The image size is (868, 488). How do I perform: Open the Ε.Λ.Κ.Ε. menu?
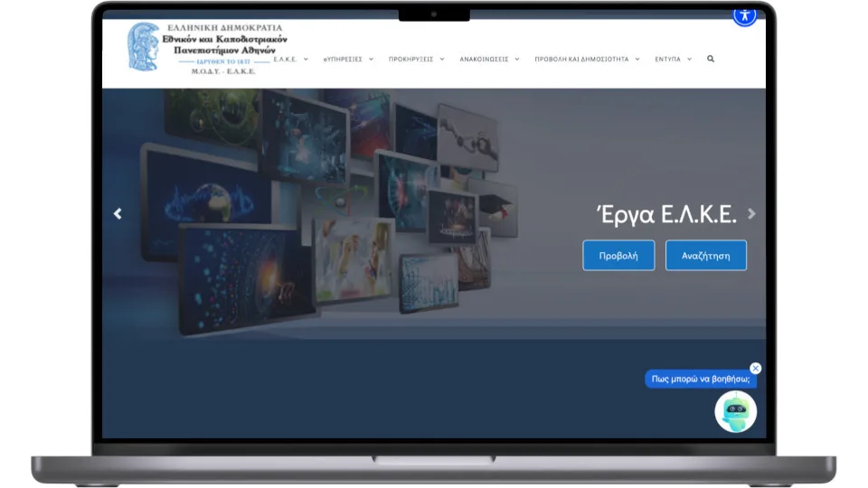[x=285, y=60]
